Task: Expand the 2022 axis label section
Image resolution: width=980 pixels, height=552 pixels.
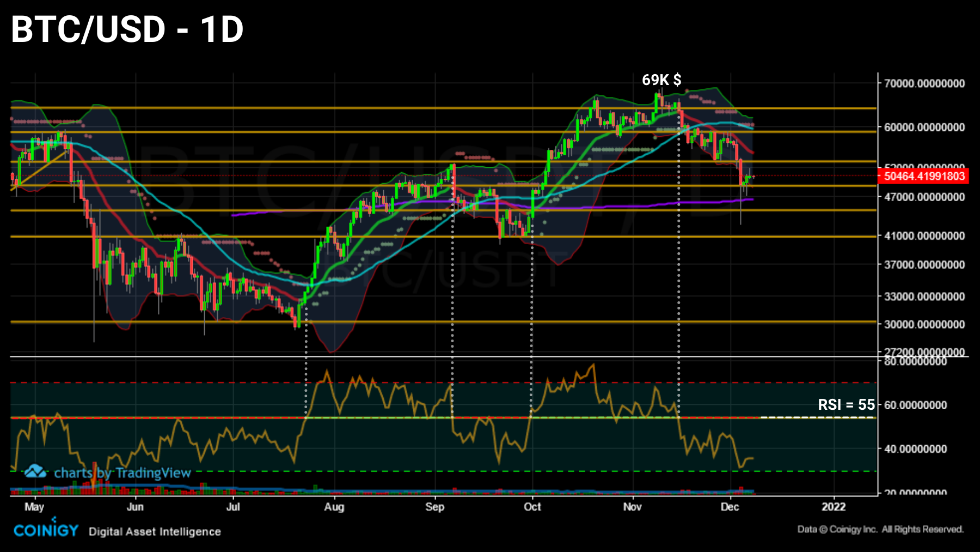Action: [x=834, y=507]
